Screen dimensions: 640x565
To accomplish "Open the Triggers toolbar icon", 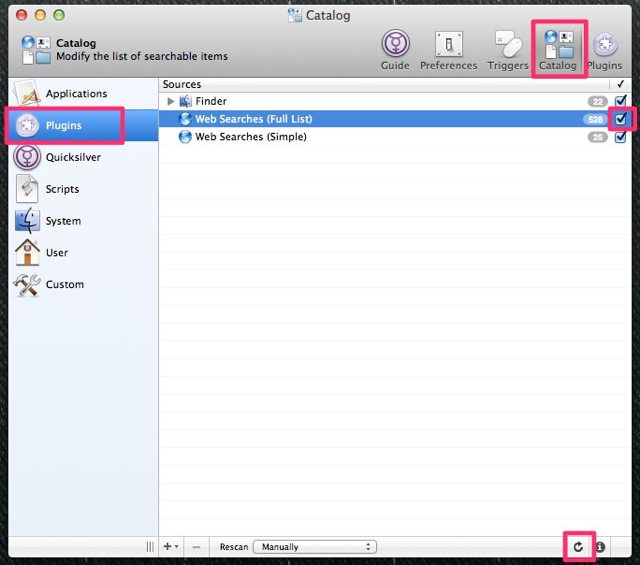I will pos(508,50).
